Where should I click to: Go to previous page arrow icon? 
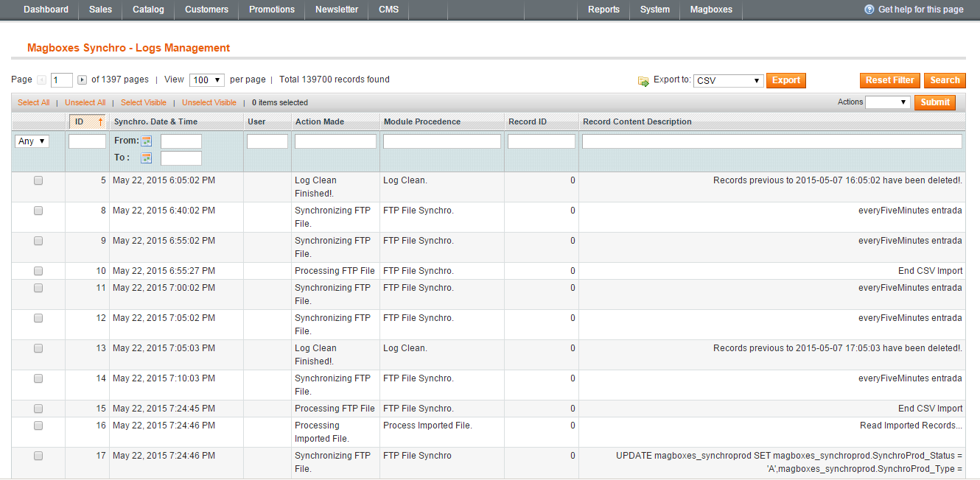41,80
